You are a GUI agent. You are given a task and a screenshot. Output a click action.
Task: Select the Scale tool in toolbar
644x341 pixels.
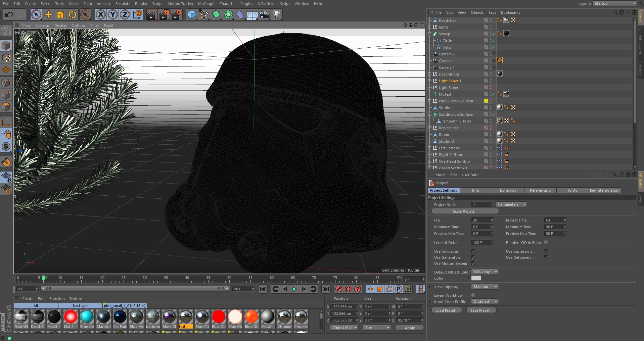(x=60, y=14)
